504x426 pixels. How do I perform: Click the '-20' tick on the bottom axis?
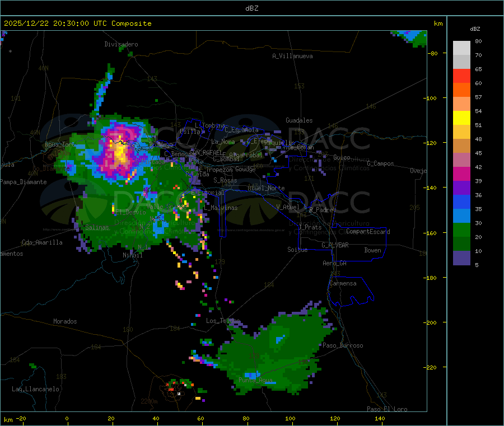point(21,418)
